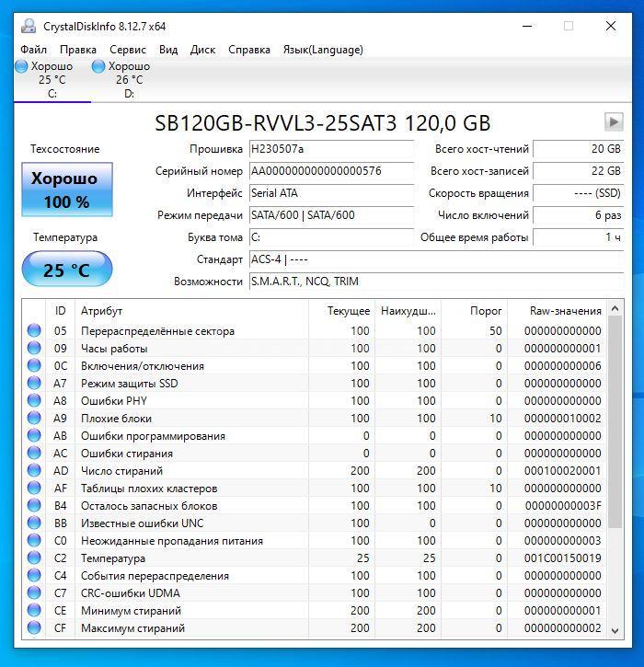Click status orb for attribute 05
Image resolution: width=644 pixels, height=667 pixels.
click(35, 331)
